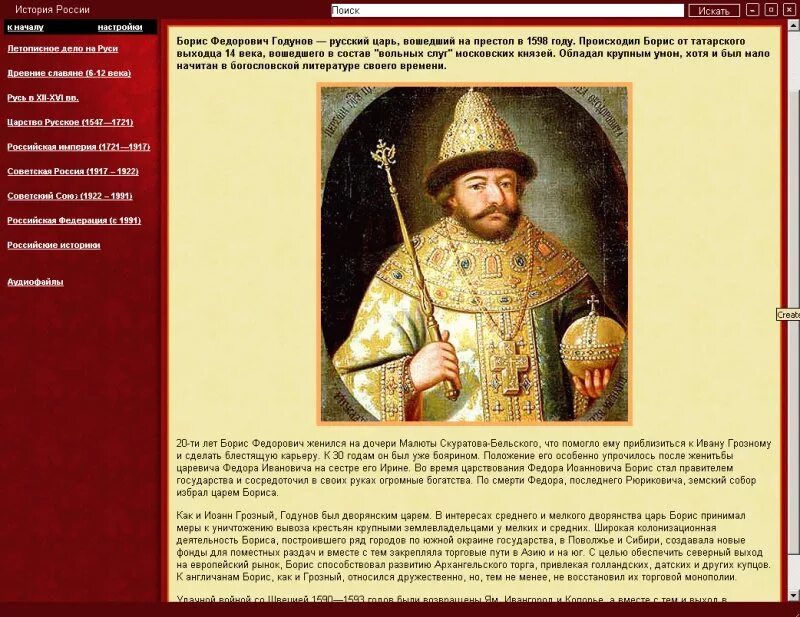
Task: Click the 'История России' window title
Action: pyautogui.click(x=52, y=9)
